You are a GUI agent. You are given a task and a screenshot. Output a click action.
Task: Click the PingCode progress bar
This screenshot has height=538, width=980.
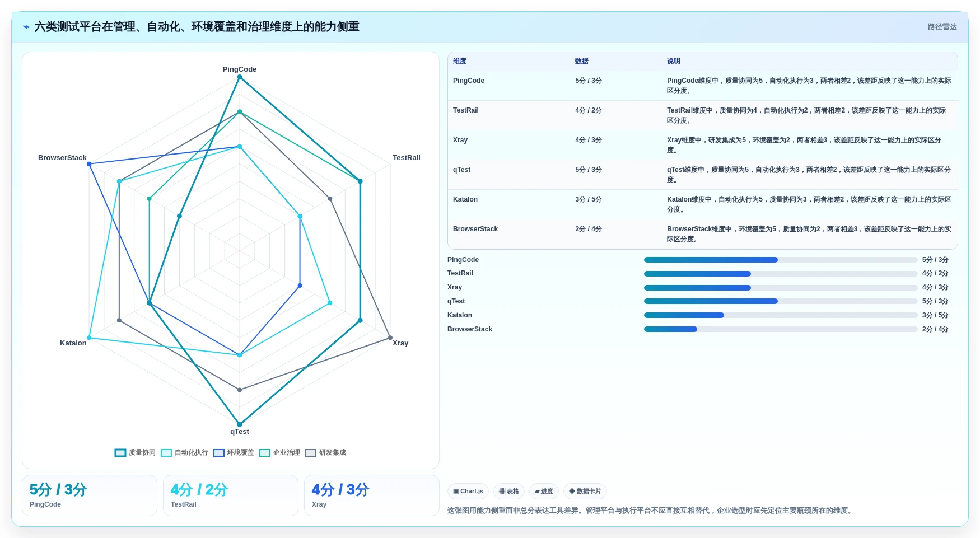[781, 260]
